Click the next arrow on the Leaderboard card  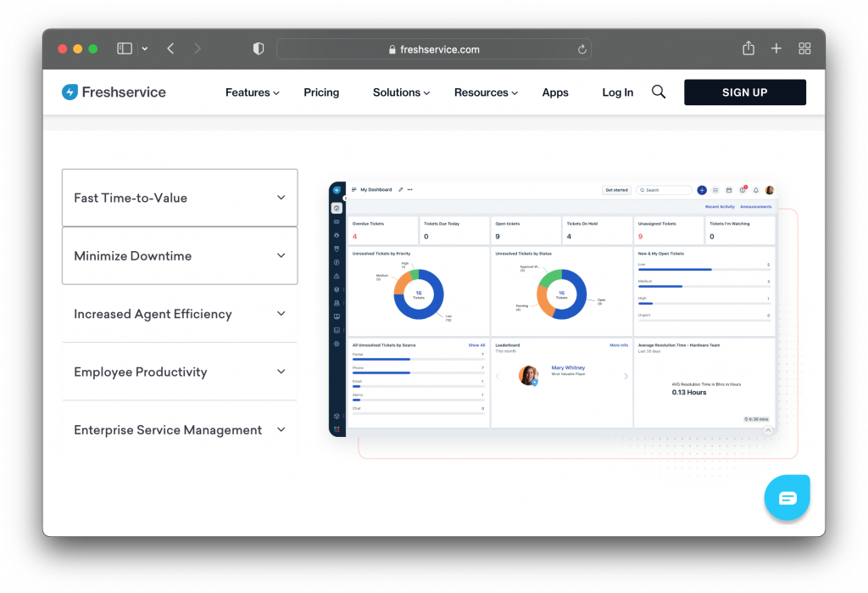point(626,377)
